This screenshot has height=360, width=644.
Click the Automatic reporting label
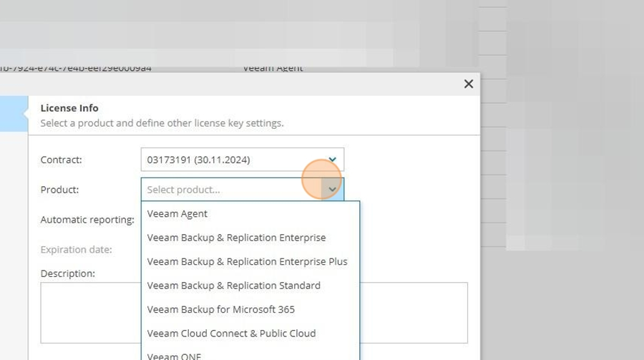tap(87, 220)
